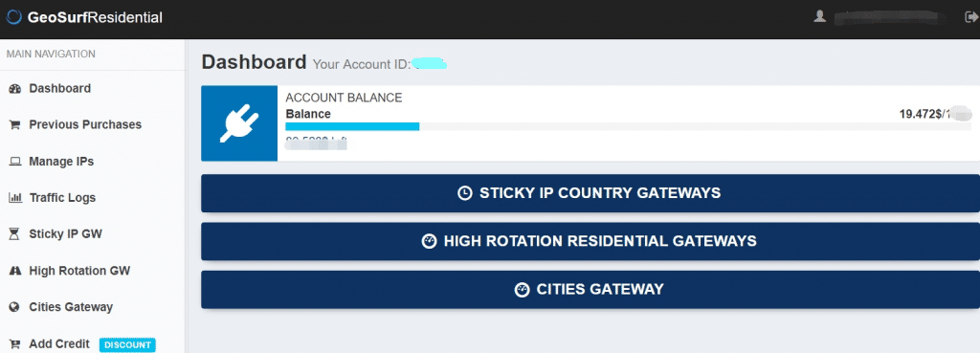Click the bar chart icon for Traffic Logs

pyautogui.click(x=15, y=198)
